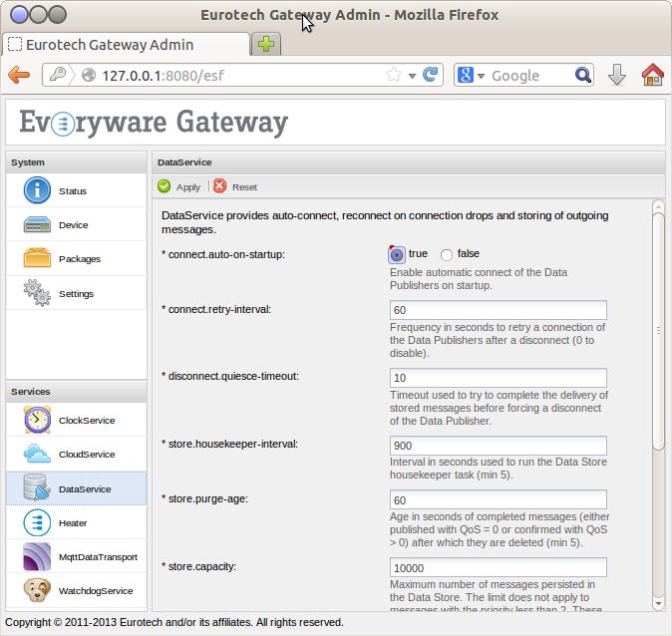Screen dimensions: 672x636
Task: Open the MqttDataTransport service label
Action: (x=98, y=556)
